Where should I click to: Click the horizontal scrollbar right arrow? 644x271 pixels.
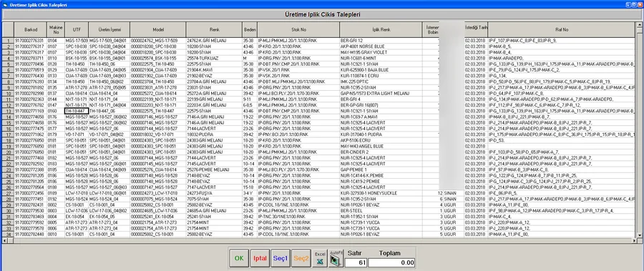(633, 241)
